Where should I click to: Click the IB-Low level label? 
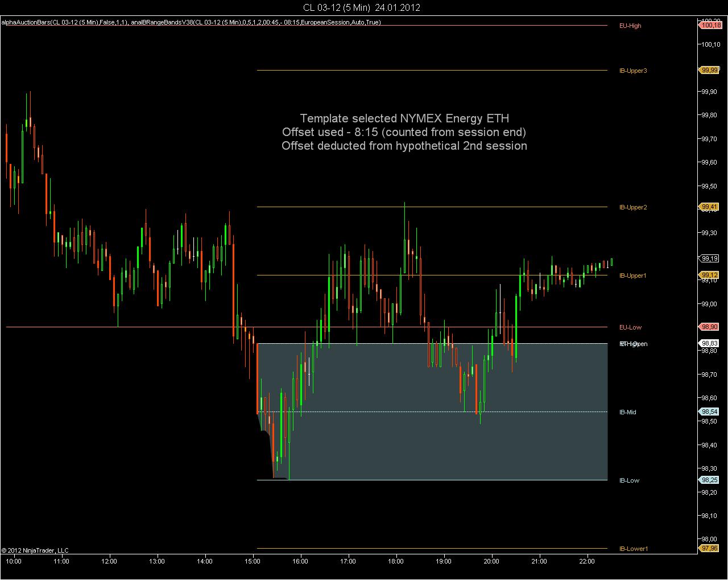click(629, 480)
